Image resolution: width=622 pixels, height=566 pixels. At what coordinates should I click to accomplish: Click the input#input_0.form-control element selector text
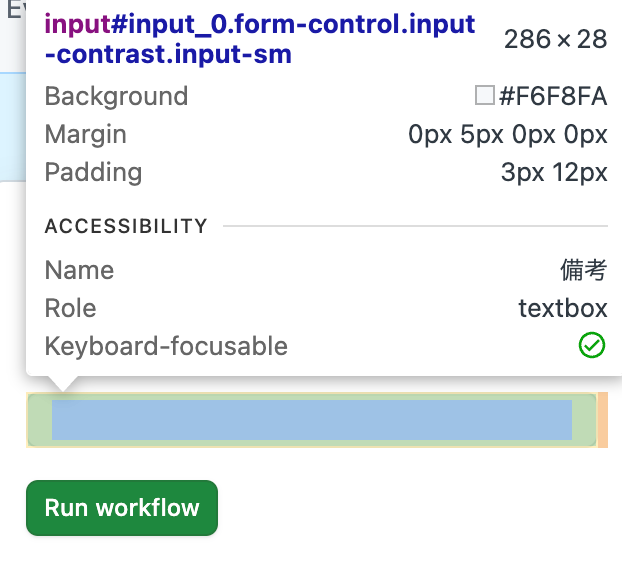coord(260,39)
